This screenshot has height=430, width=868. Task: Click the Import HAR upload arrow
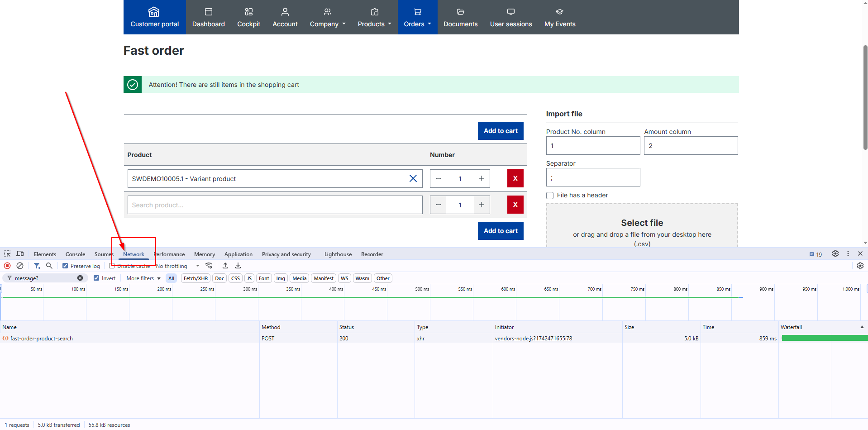[225, 266]
